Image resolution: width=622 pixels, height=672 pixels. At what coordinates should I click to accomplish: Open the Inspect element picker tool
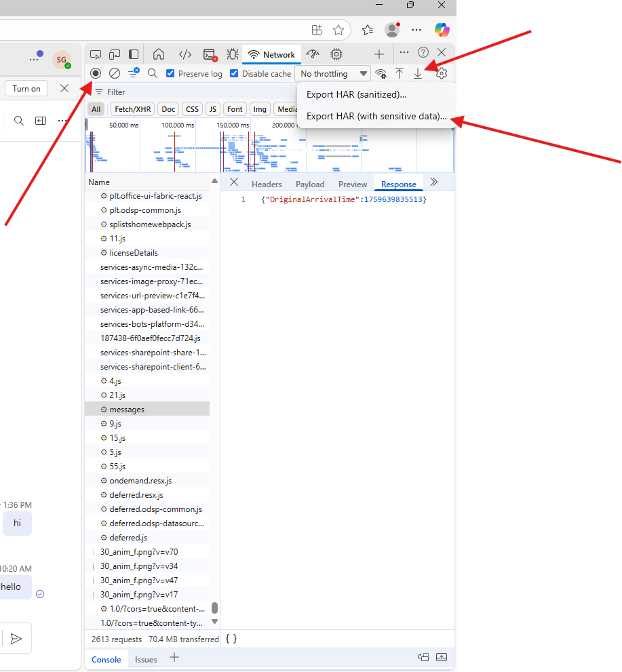(96, 54)
